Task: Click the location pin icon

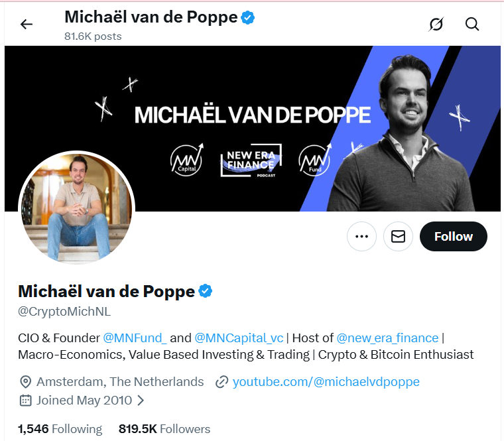Action: coord(26,382)
